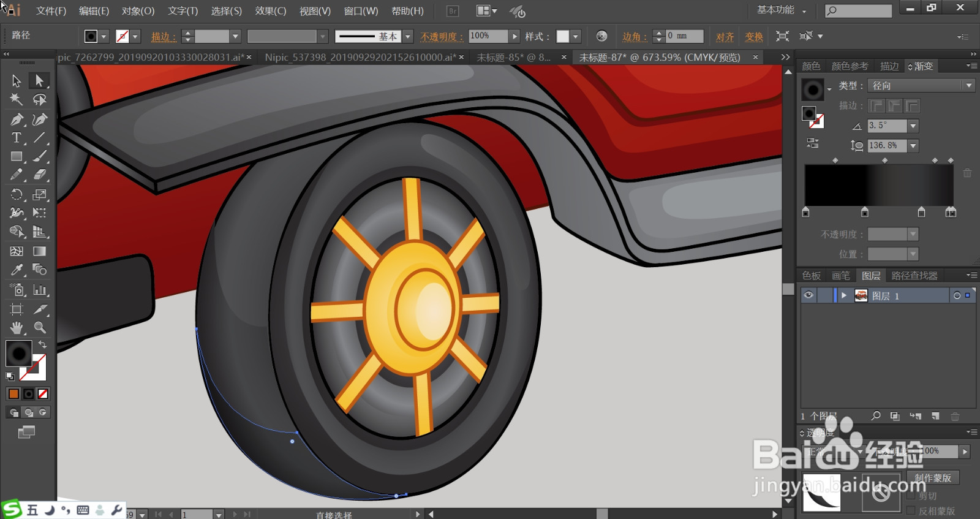Switch to the 色板 swatches tab
The width and height of the screenshot is (980, 519).
811,276
